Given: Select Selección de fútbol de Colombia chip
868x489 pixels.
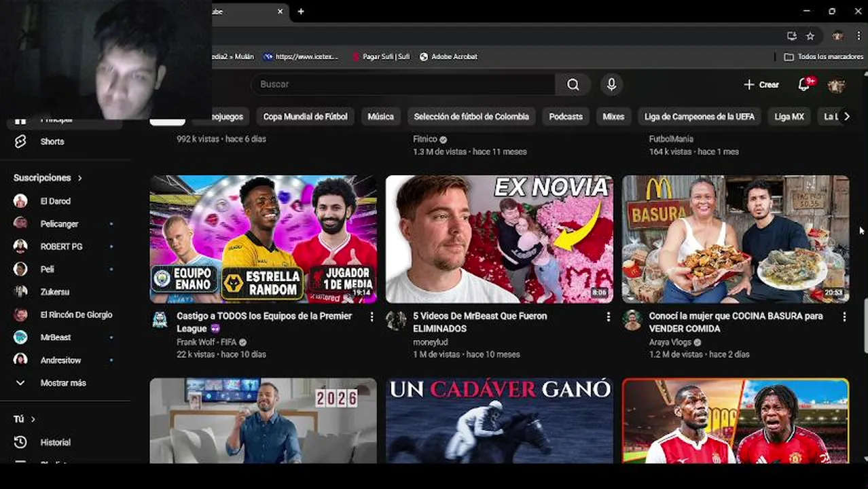Looking at the screenshot, I should [471, 117].
